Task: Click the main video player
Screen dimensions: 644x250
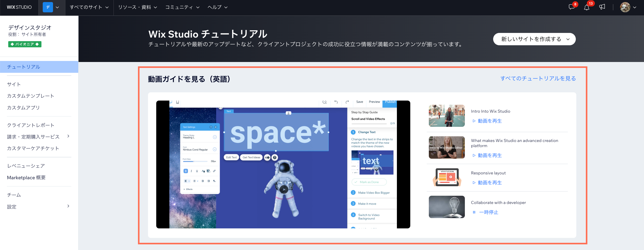Action: point(283,164)
